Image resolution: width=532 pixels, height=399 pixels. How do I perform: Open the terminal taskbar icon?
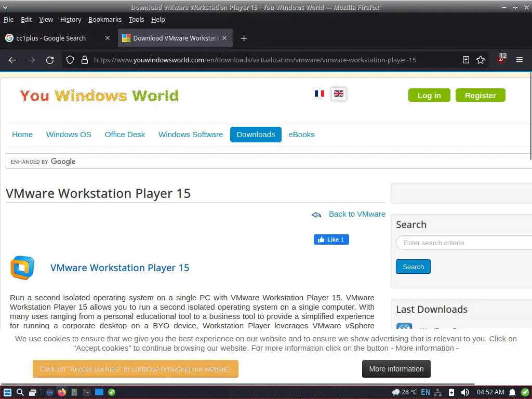tap(87, 392)
